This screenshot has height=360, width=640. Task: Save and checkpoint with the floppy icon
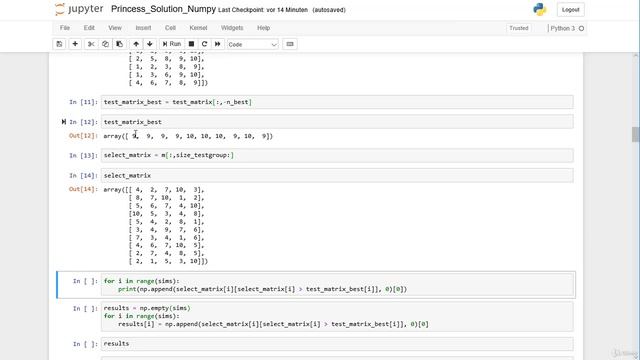pyautogui.click(x=59, y=44)
